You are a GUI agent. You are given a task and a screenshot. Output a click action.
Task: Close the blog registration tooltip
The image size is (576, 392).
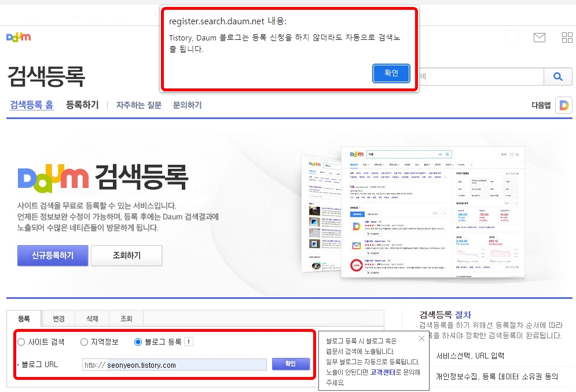pyautogui.click(x=421, y=338)
